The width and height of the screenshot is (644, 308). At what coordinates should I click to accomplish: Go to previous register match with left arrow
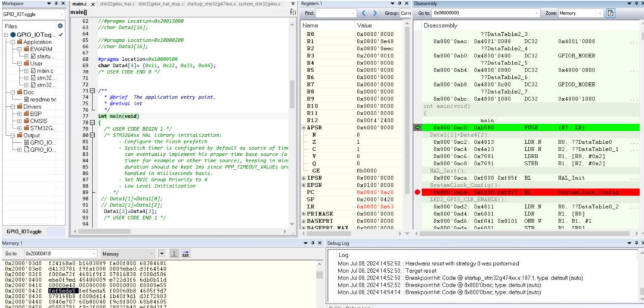[x=364, y=13]
